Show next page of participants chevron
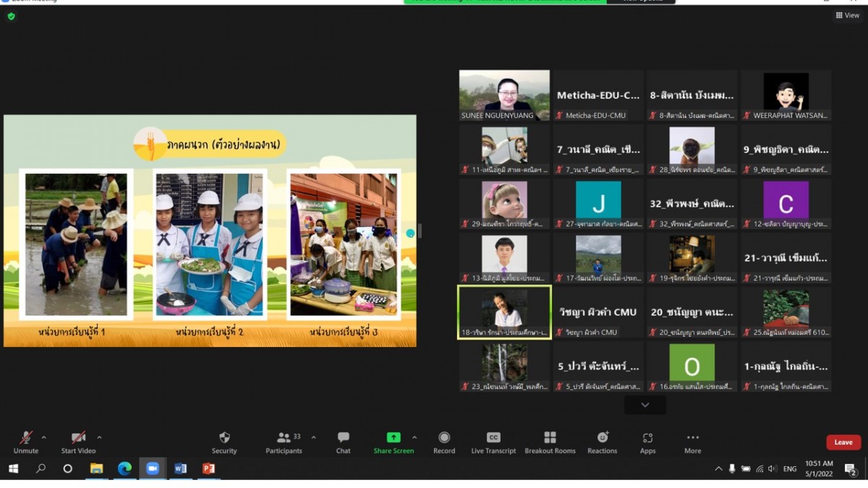The image size is (868, 488). pyautogui.click(x=645, y=406)
